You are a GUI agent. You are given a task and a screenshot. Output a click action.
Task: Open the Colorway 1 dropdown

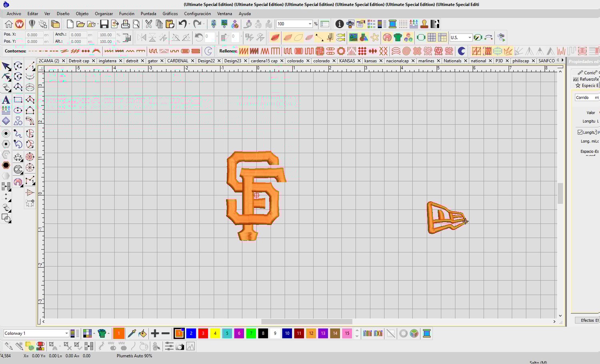66,333
